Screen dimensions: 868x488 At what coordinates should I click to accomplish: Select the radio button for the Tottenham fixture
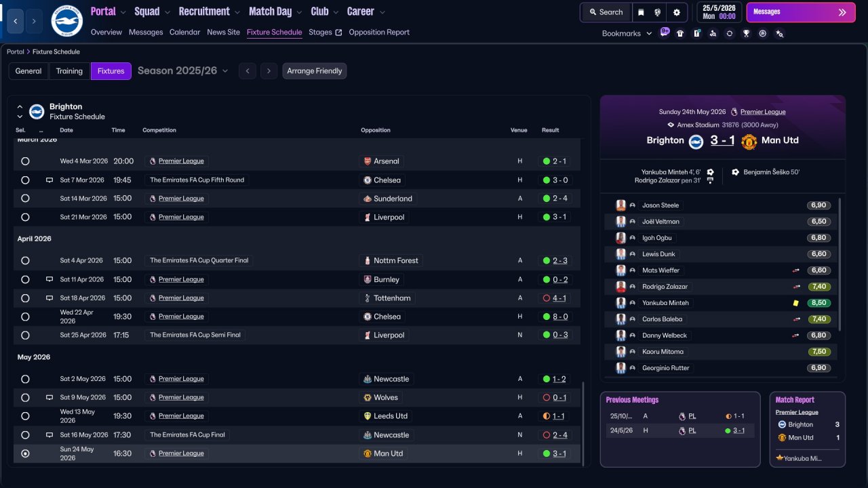[25, 298]
